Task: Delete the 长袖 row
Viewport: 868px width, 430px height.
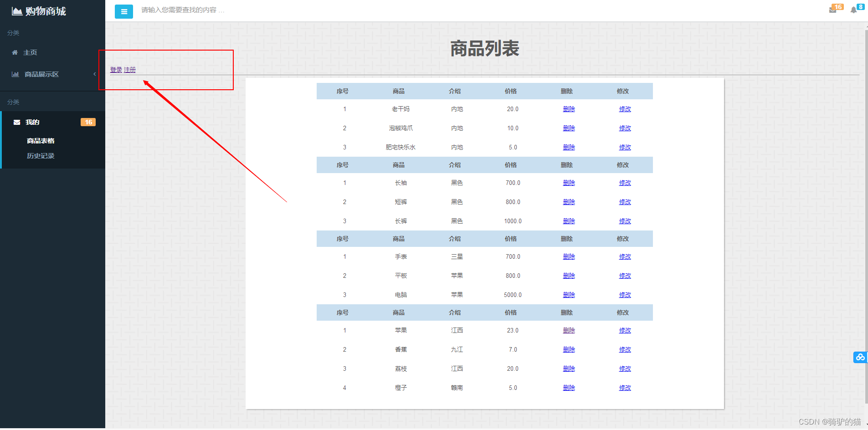Action: (569, 183)
